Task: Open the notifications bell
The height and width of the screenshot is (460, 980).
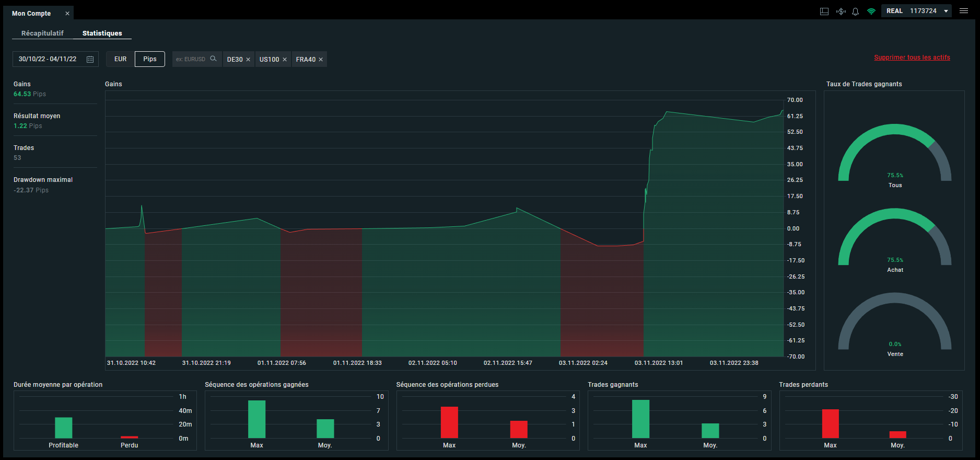Action: click(855, 11)
